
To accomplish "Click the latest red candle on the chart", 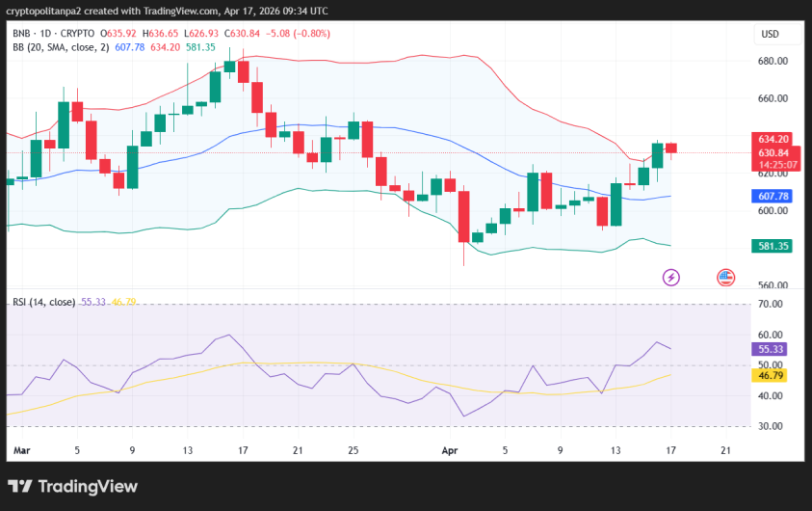I will pos(671,148).
